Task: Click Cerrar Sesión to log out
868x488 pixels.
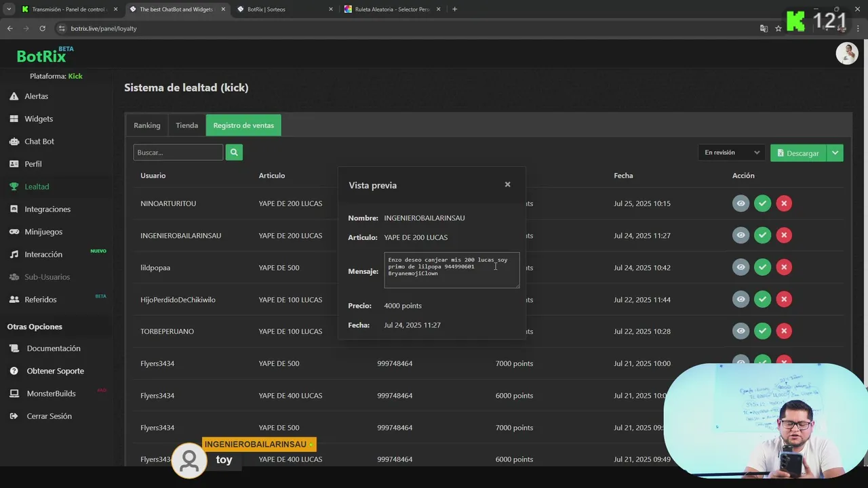Action: point(49,416)
